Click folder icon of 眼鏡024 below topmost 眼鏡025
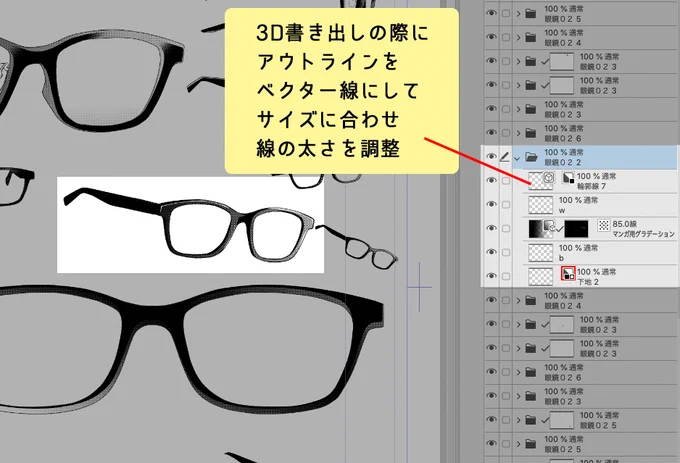Viewport: 680px width, 463px height. (531, 37)
